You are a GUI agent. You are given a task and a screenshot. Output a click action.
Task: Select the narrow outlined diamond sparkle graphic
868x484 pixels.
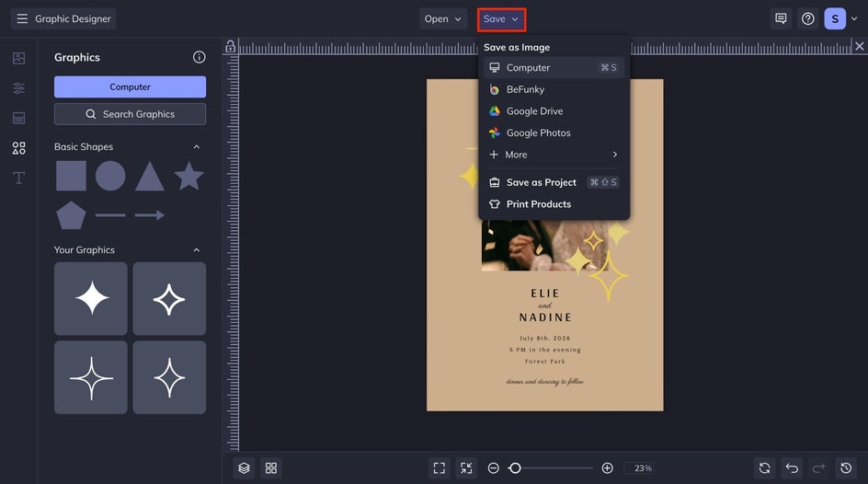pos(169,377)
